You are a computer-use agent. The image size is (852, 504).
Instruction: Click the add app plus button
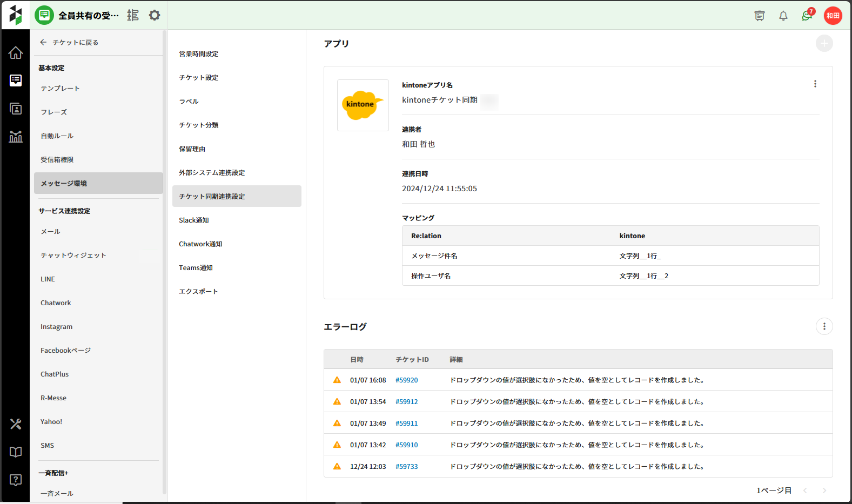pyautogui.click(x=824, y=43)
